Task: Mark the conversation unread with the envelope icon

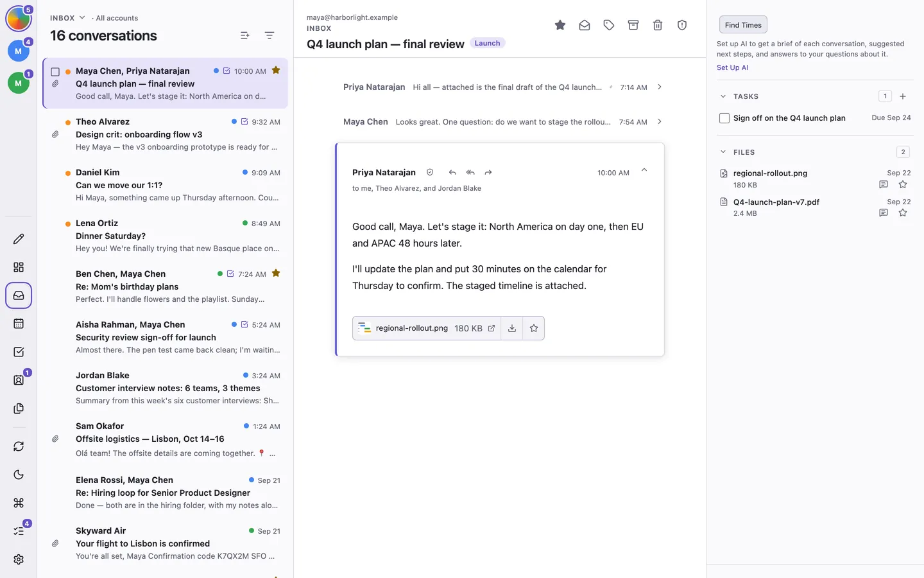Action: pos(585,25)
